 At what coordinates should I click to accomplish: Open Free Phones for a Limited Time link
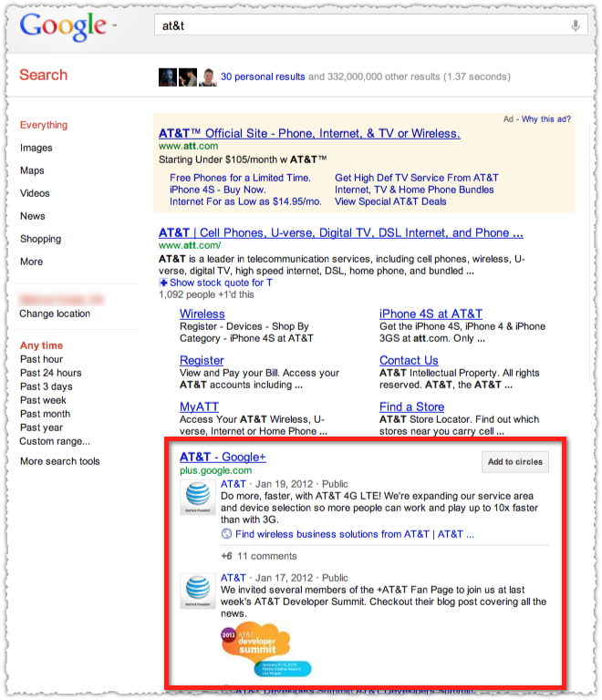click(240, 178)
